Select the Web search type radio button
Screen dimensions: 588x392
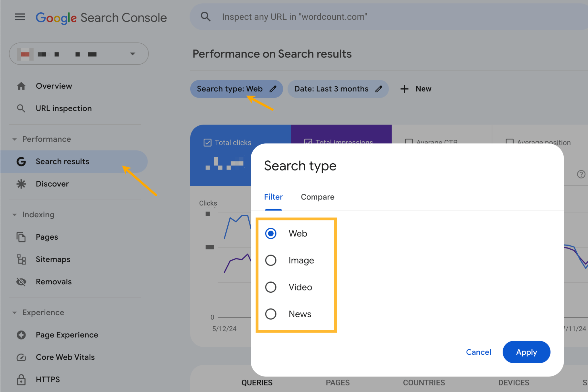coord(271,233)
